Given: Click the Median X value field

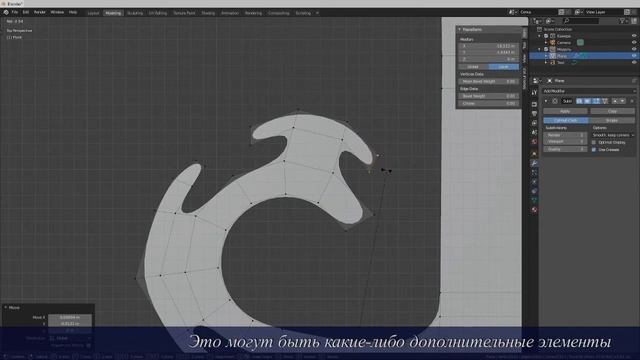Looking at the screenshot, I should [489, 46].
